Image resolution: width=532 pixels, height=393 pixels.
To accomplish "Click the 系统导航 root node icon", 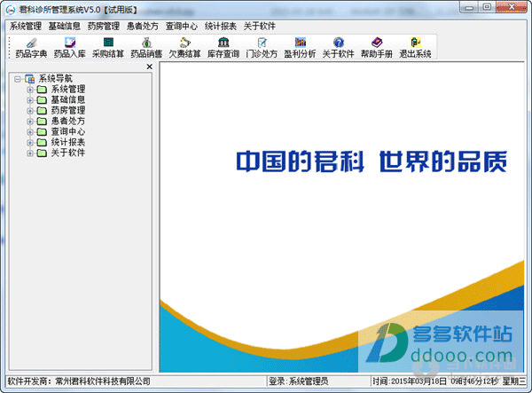I will (x=30, y=79).
